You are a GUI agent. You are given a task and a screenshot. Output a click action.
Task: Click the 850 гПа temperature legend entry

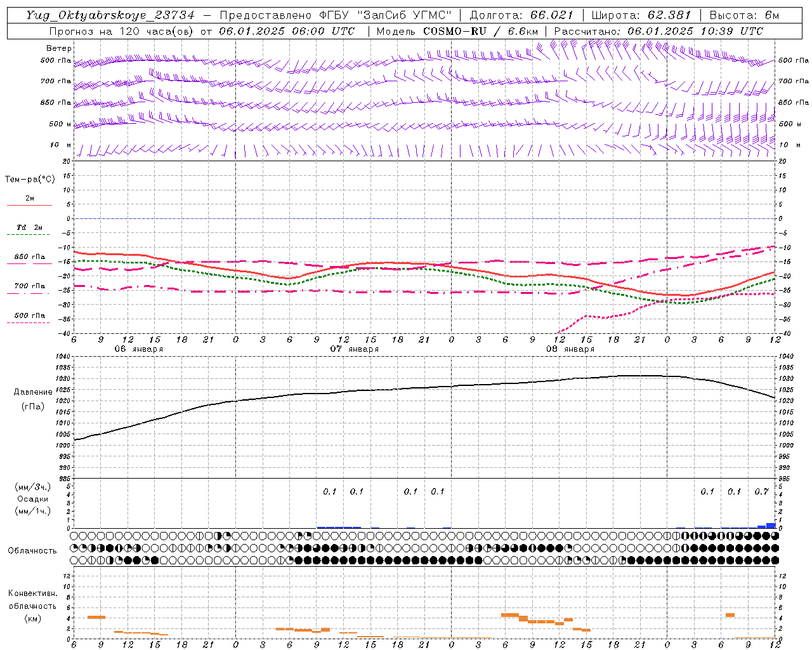coord(30,257)
